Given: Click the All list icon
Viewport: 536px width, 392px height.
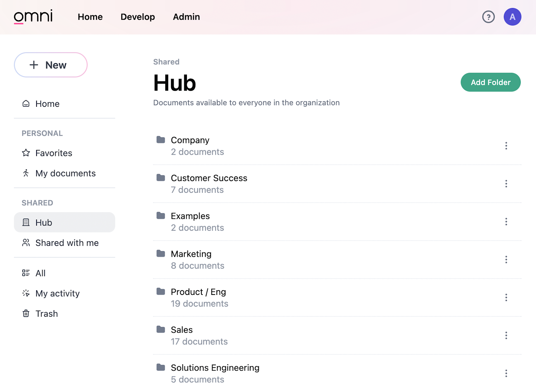Looking at the screenshot, I should pos(25,273).
